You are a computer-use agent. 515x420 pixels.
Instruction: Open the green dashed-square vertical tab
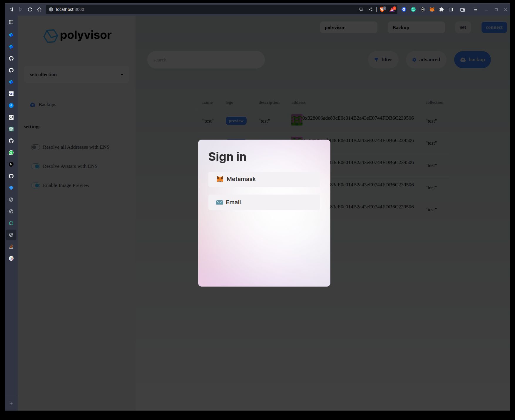[x=11, y=223]
